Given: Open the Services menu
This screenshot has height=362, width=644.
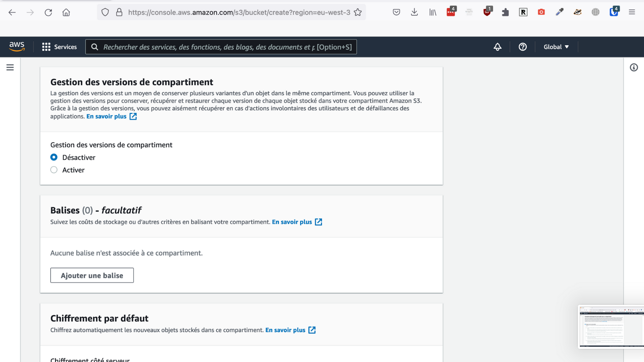Looking at the screenshot, I should (x=59, y=47).
